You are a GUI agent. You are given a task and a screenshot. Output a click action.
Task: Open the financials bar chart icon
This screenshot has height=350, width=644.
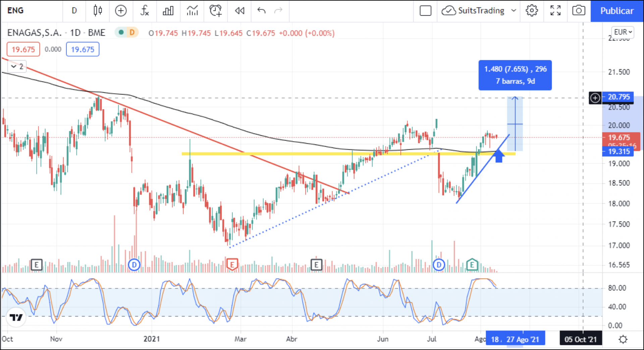pyautogui.click(x=168, y=11)
